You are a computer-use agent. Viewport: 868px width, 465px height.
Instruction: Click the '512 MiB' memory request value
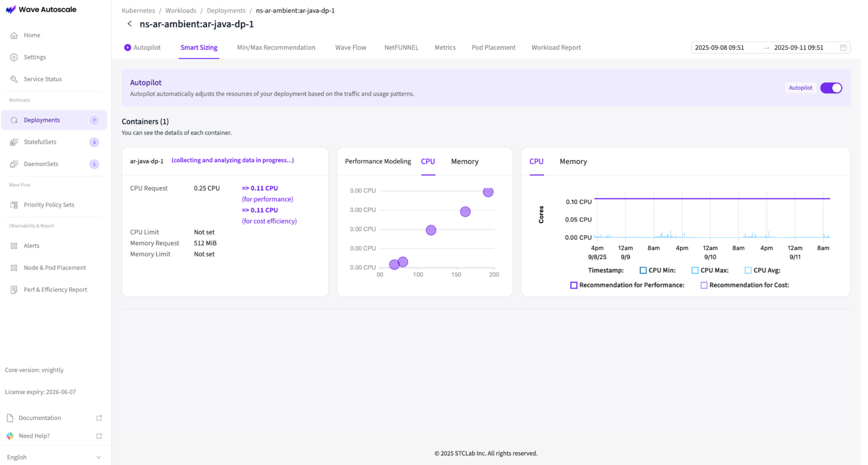(x=205, y=243)
